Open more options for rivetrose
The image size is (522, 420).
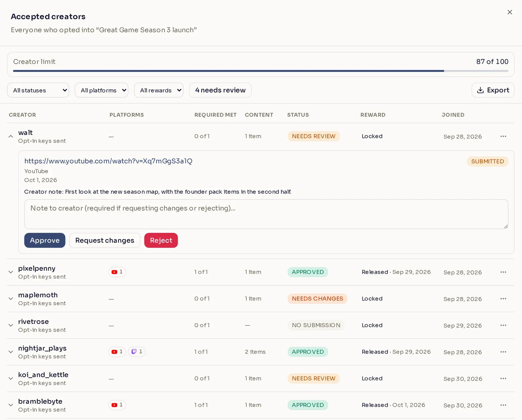tap(503, 325)
